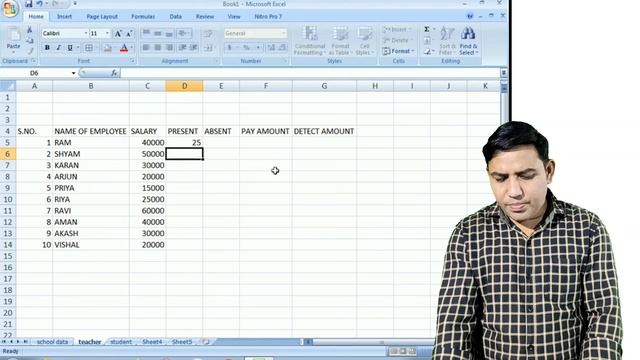Click the formula bar input area
This screenshot has height=360, width=640.
pos(310,73)
